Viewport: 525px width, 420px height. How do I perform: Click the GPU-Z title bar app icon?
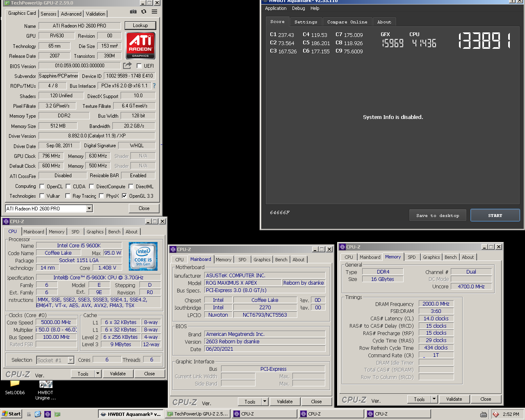tap(7, 2)
